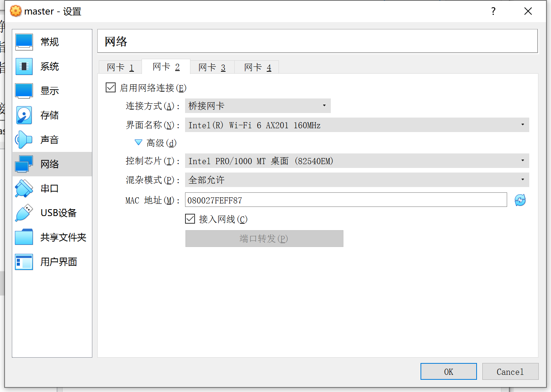Confirm settings with the OK button
The image size is (551, 392).
tap(449, 371)
